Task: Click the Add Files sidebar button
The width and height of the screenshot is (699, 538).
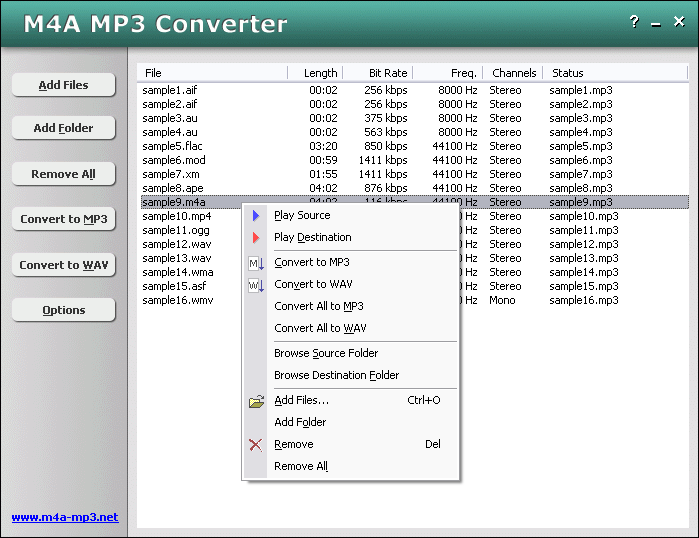Action: coord(64,85)
